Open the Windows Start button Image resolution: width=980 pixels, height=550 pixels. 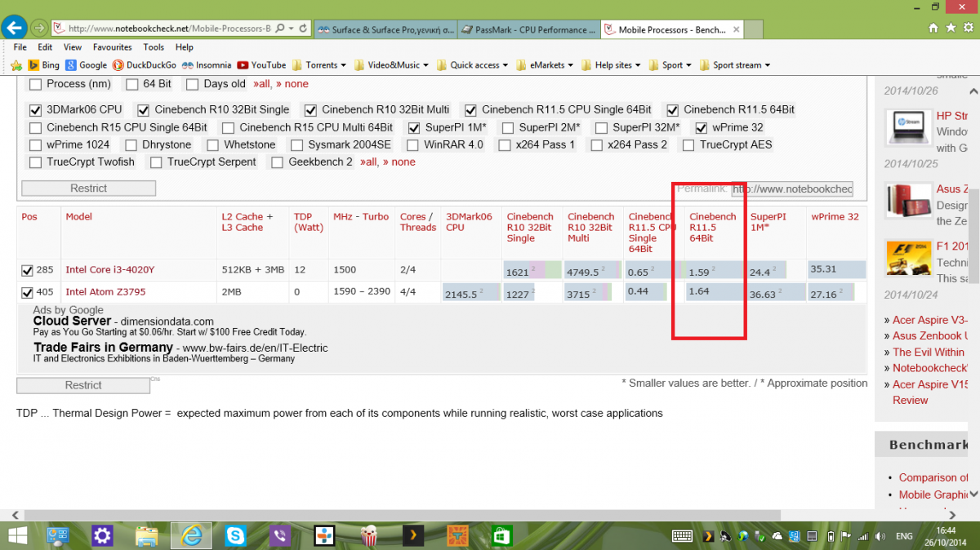[x=17, y=536]
